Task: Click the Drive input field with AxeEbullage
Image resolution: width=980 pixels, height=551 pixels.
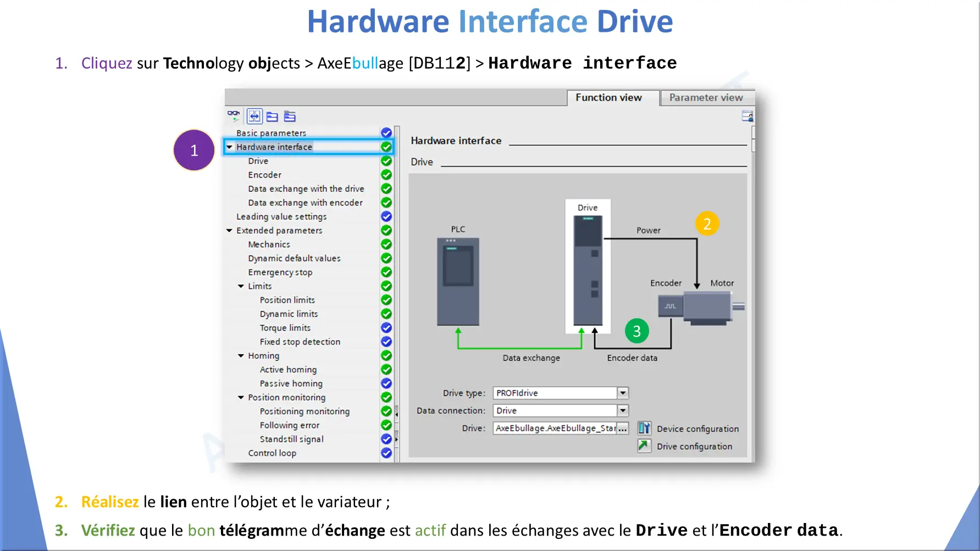Action: coord(554,428)
